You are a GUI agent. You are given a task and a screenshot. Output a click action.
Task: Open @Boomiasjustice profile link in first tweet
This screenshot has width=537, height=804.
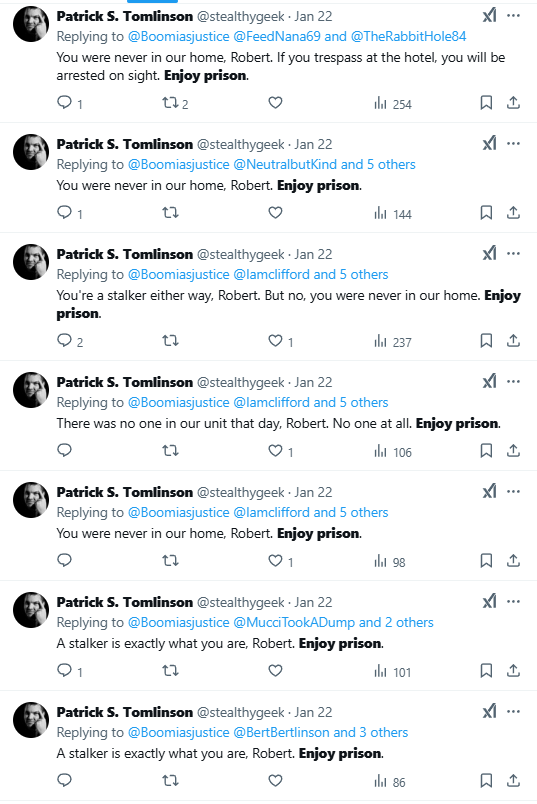click(178, 36)
